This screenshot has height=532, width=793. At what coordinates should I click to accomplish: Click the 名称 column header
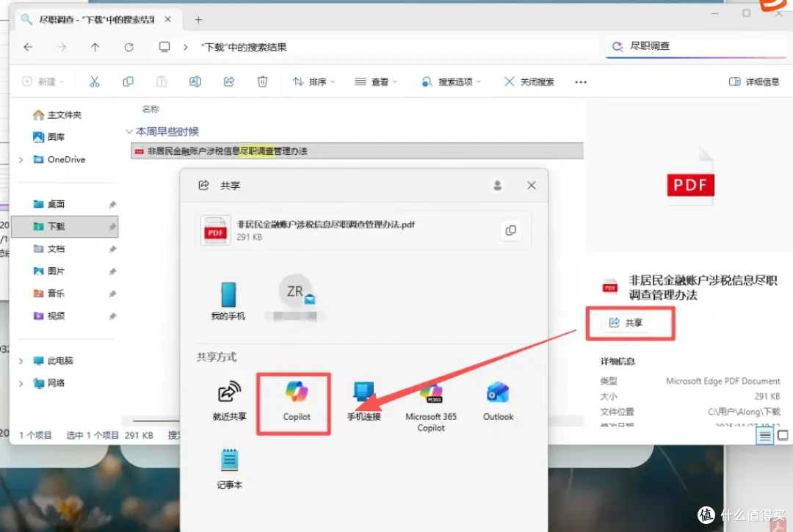pyautogui.click(x=151, y=109)
